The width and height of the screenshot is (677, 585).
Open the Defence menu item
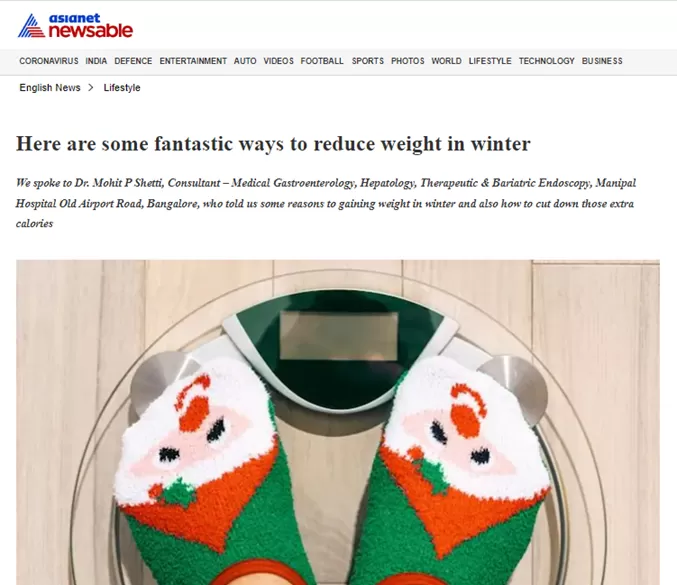[133, 61]
